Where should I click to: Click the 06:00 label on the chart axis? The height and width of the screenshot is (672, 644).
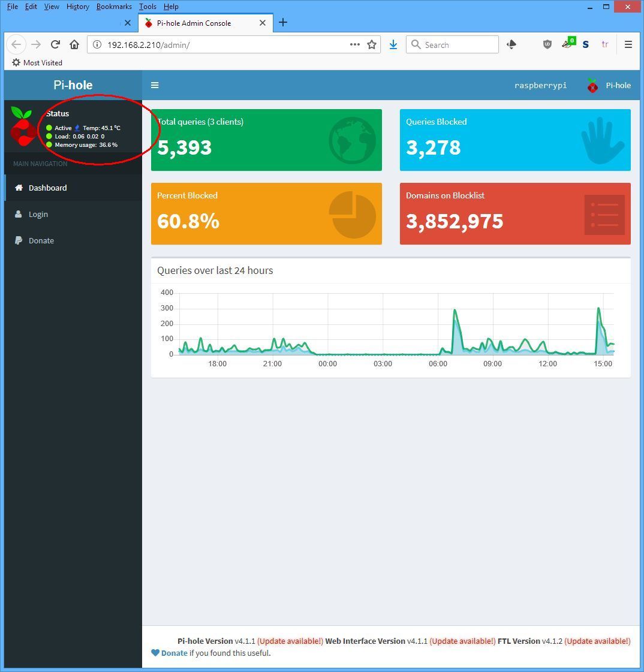438,363
